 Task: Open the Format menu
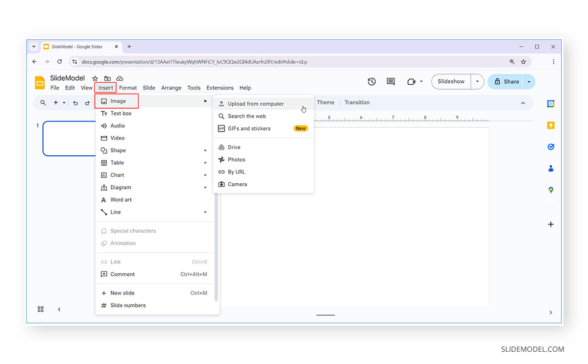(128, 88)
